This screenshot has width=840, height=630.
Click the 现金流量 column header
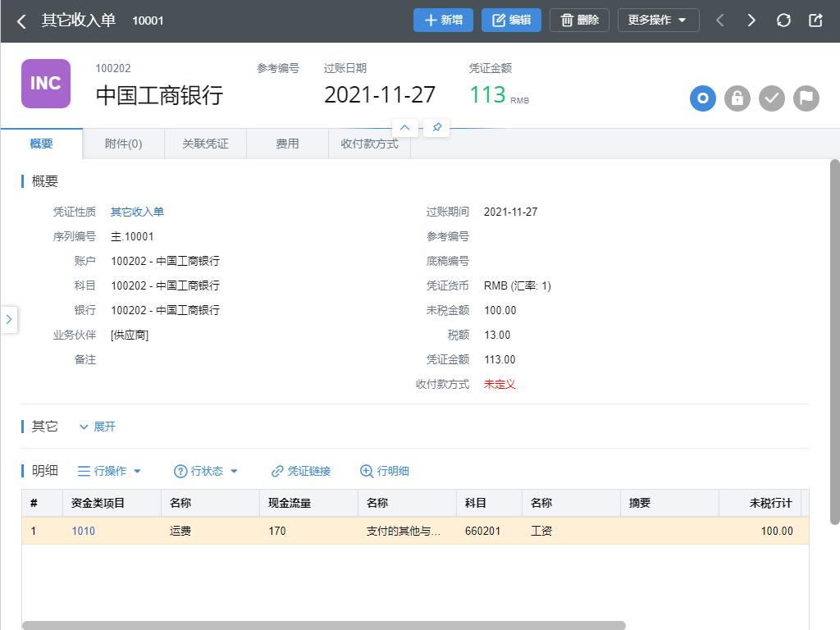308,503
